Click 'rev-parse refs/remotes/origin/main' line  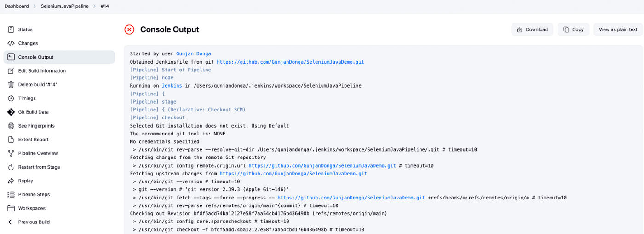[x=236, y=206]
